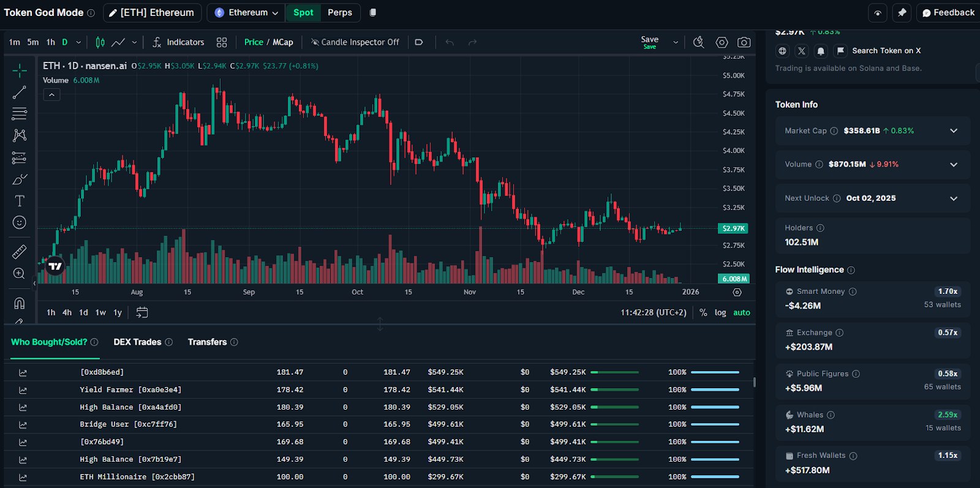Screen dimensions: 980x488
Task: Click Search Token on X link
Action: (886, 51)
